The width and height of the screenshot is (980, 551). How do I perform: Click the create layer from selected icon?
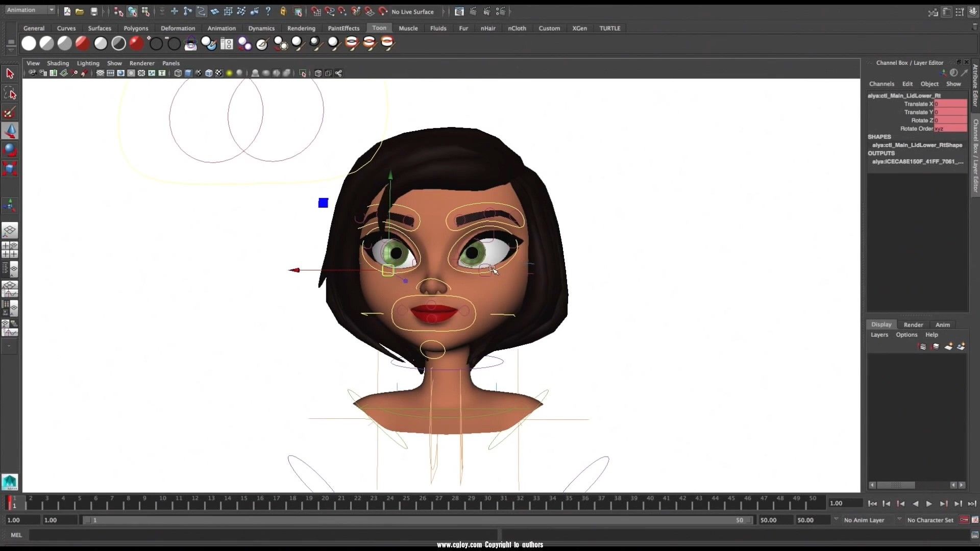tap(961, 347)
